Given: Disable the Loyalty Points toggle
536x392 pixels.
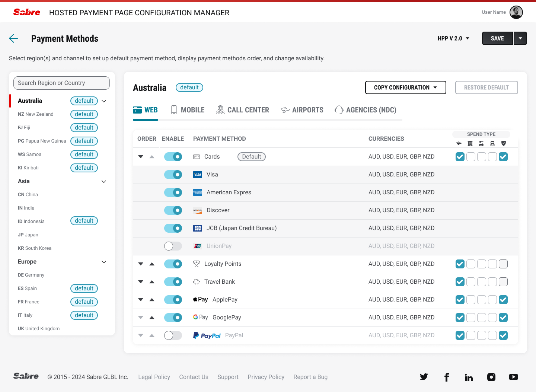Looking at the screenshot, I should 173,264.
